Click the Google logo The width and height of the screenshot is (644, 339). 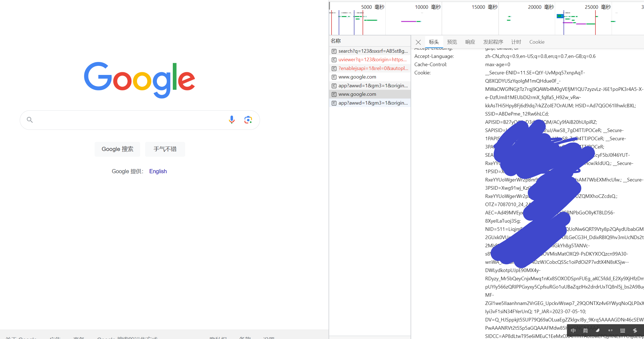pos(140,80)
